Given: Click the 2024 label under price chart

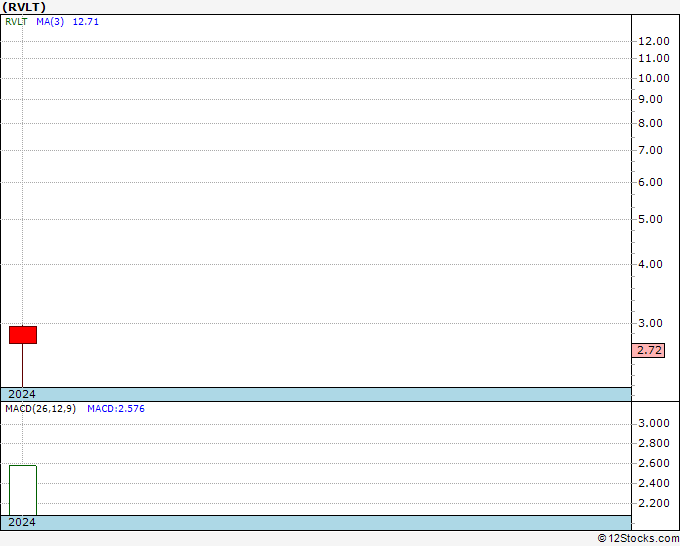Looking at the screenshot, I should (x=22, y=394).
